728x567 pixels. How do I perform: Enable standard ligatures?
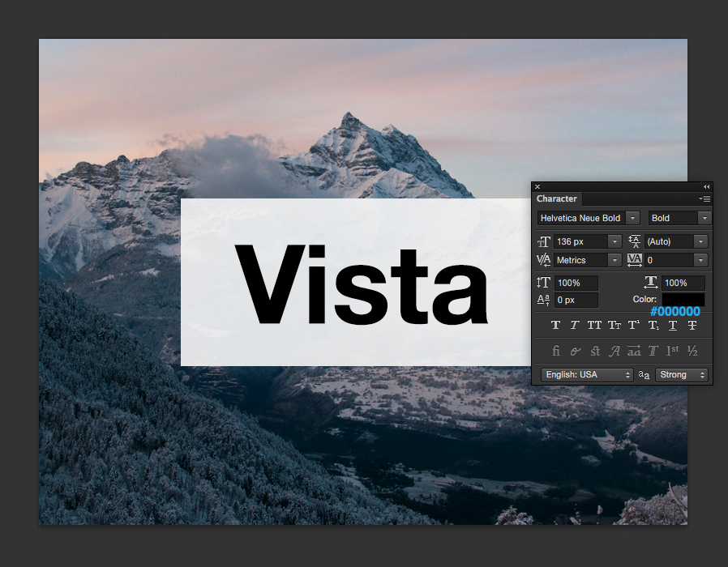point(556,351)
